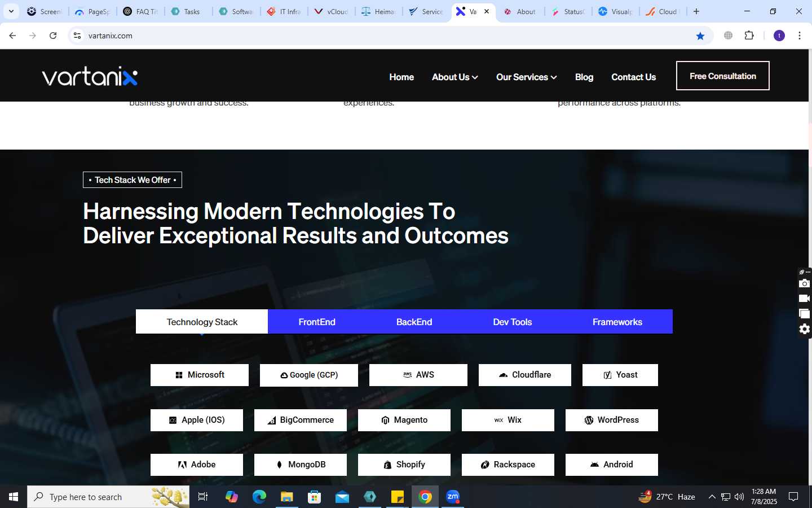Open the tab search dropdown arrow
812x508 pixels.
coord(11,11)
